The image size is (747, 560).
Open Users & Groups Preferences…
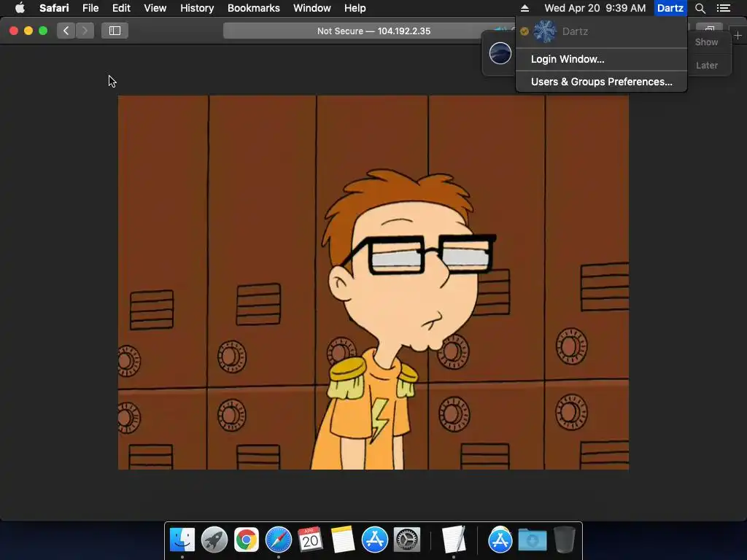(601, 82)
